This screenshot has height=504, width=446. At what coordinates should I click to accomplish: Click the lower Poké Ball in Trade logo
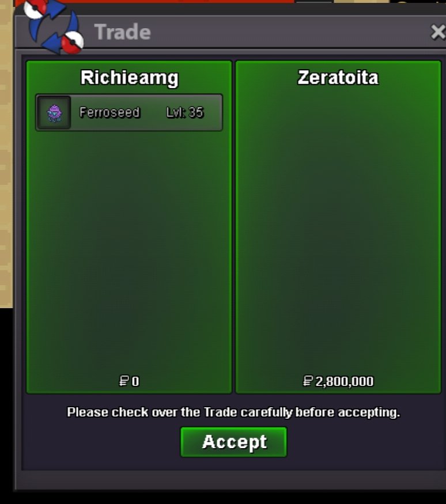(73, 42)
